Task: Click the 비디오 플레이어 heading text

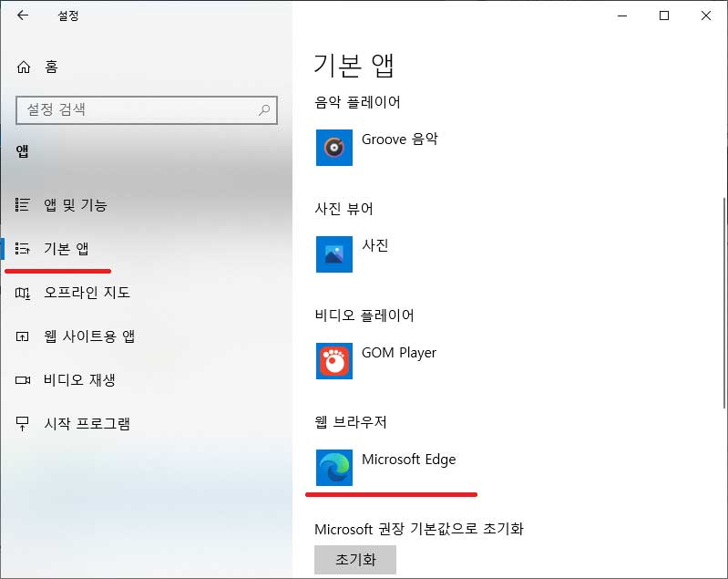Action: point(364,315)
